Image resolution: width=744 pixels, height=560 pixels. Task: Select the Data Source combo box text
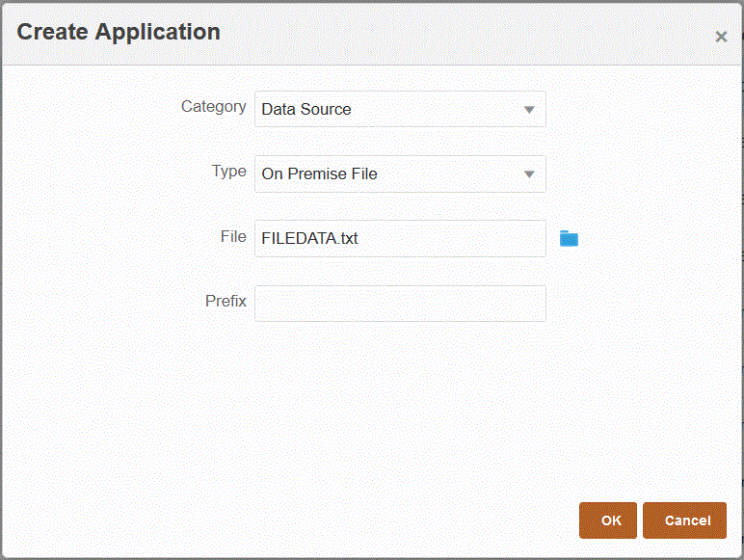[306, 110]
